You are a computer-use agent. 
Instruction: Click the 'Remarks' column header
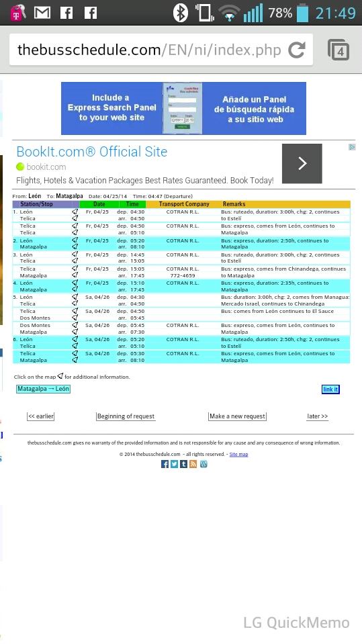click(234, 203)
